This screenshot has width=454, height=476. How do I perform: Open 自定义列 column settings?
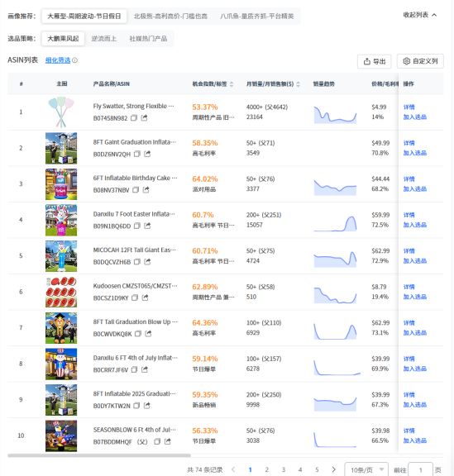(x=420, y=61)
